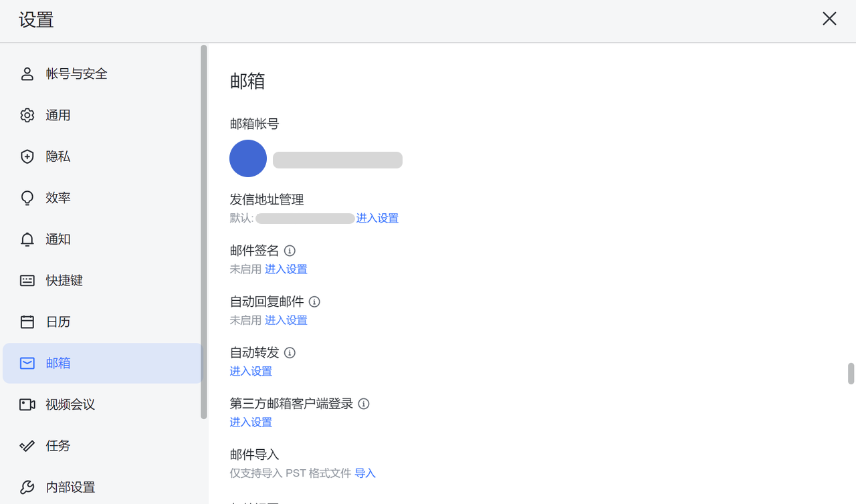856x504 pixels.
Task: Open the 日历 calendar icon
Action: [27, 322]
